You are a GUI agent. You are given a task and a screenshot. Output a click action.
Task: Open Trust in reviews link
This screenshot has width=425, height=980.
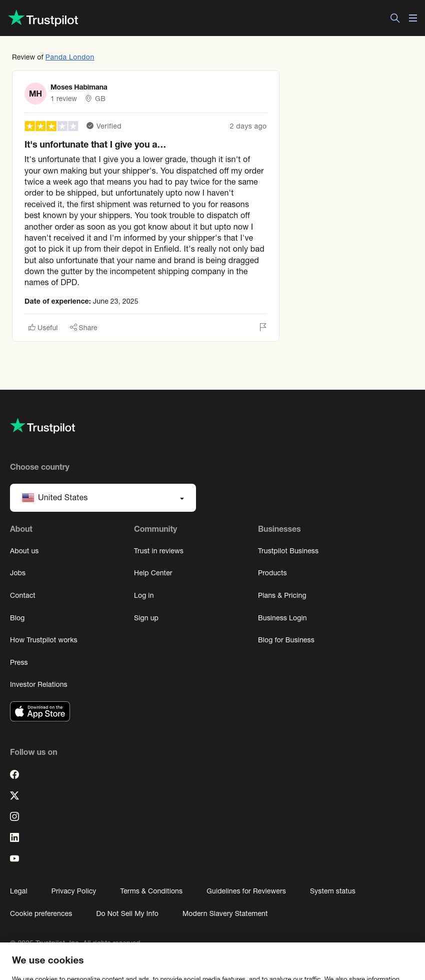pyautogui.click(x=158, y=551)
